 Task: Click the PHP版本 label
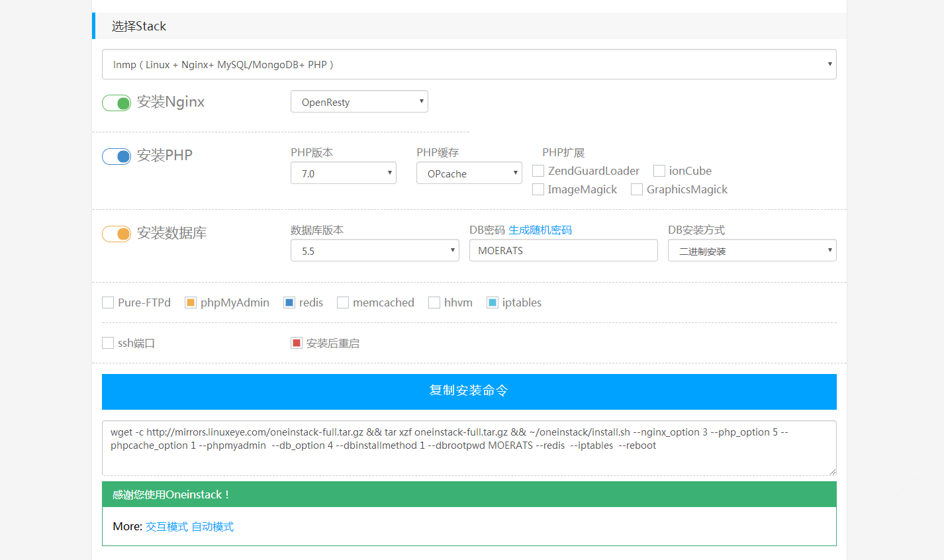pos(312,152)
